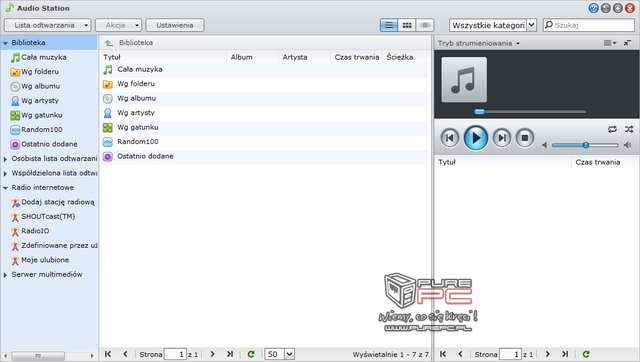Switch to the thumbnail grid view
The width and height of the screenshot is (640, 362).
coord(407,25)
